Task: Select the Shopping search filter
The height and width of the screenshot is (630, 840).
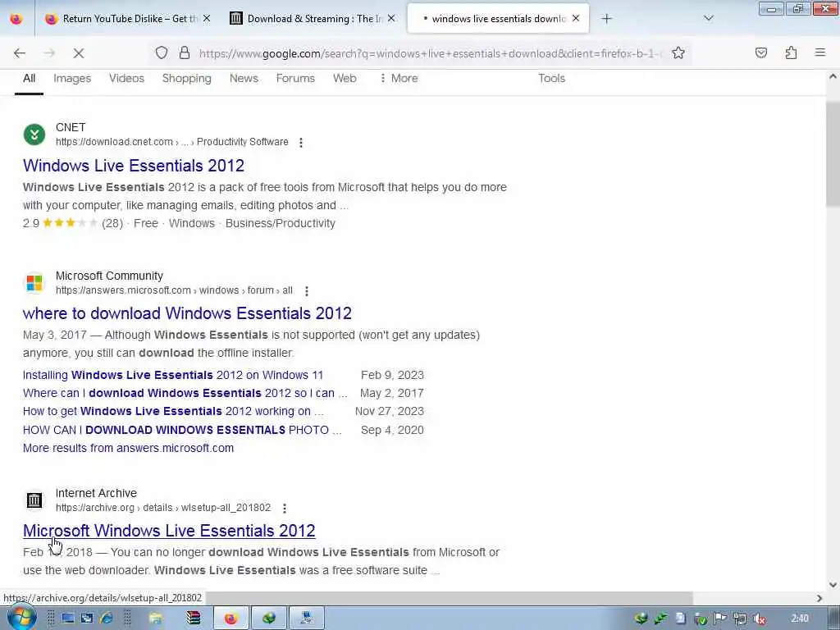Action: [x=186, y=78]
